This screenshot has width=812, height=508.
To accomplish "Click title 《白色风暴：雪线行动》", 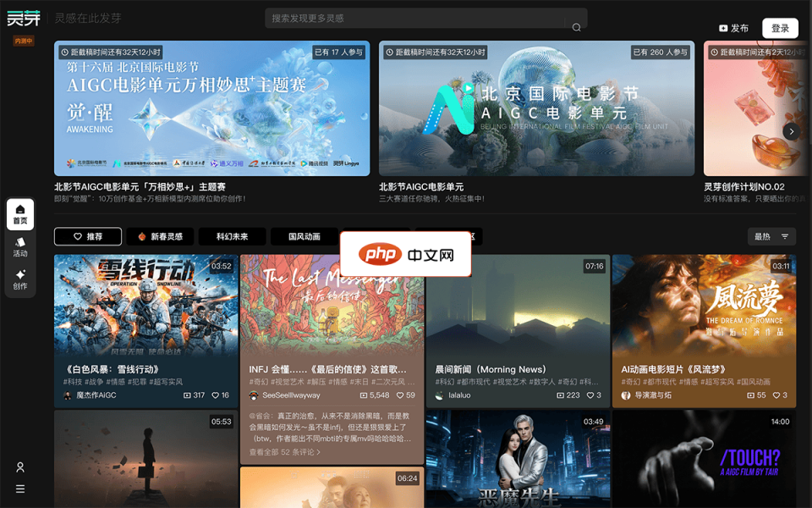I will pos(112,369).
